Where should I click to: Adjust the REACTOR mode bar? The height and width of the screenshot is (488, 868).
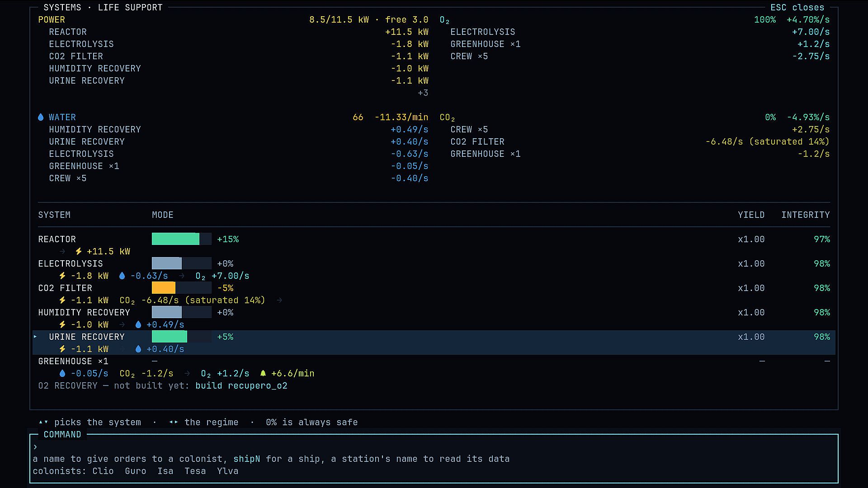[x=182, y=239]
